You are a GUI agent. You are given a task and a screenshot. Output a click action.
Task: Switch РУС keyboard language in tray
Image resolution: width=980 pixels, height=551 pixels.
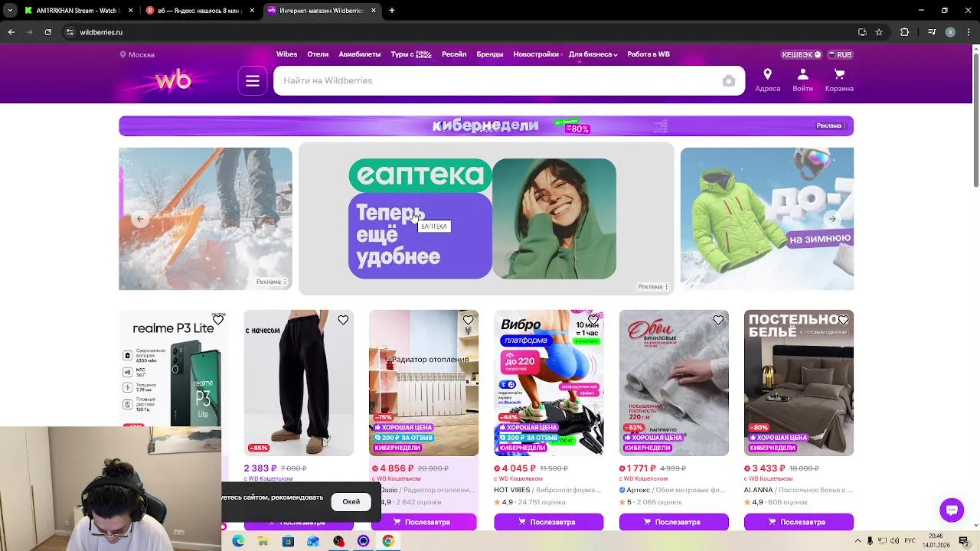tap(910, 541)
